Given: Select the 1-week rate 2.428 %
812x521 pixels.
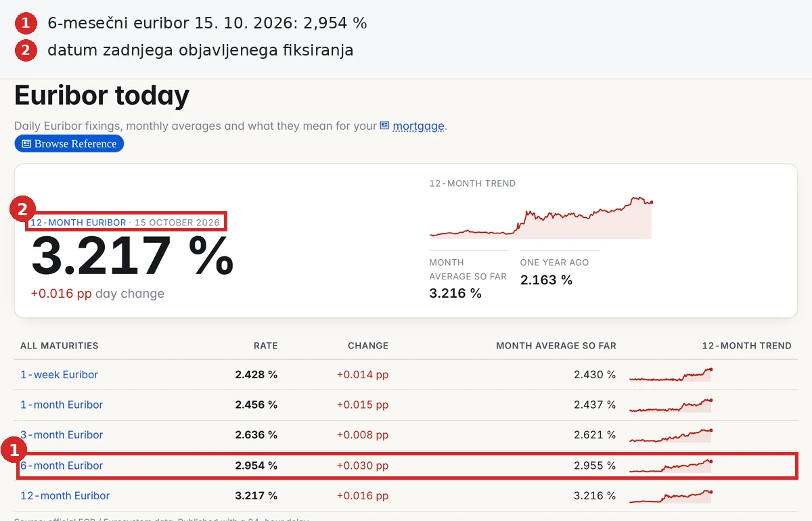Looking at the screenshot, I should [x=256, y=375].
